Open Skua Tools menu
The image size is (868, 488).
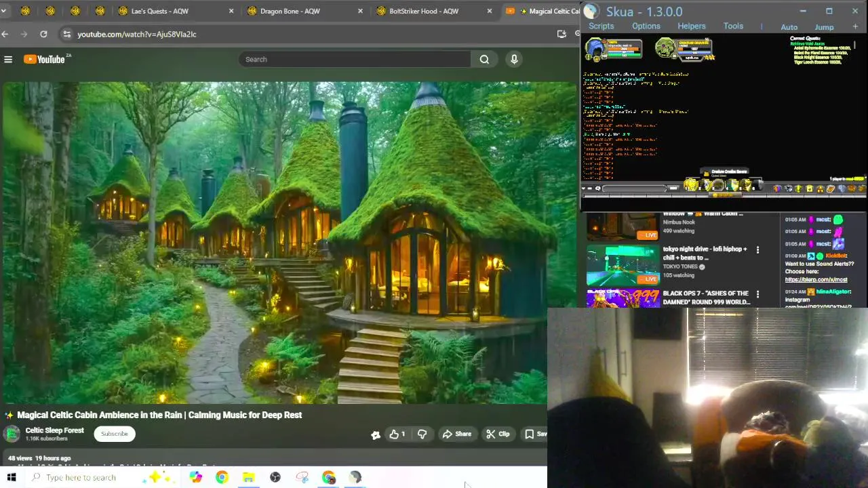733,26
